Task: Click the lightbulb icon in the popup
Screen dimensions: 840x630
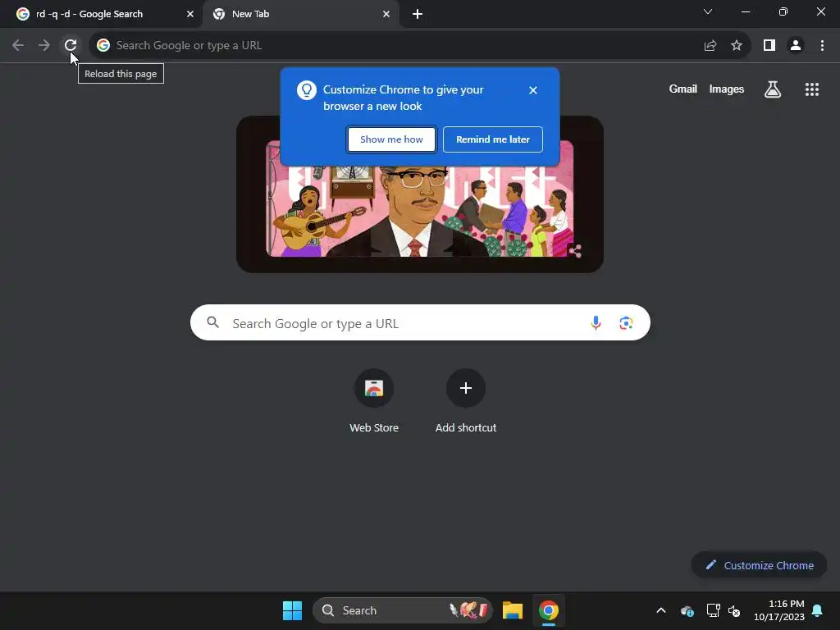Action: (307, 90)
